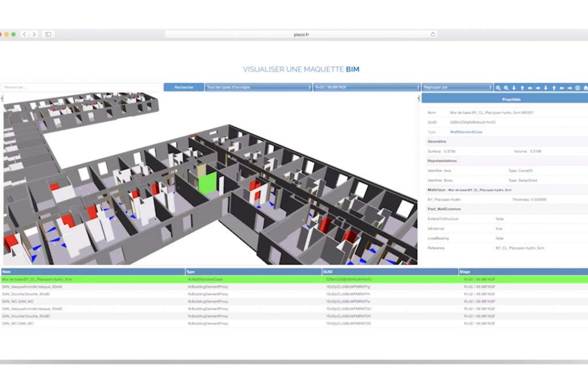Click the pan left arrow icon
588x392 pixels.
529,88
